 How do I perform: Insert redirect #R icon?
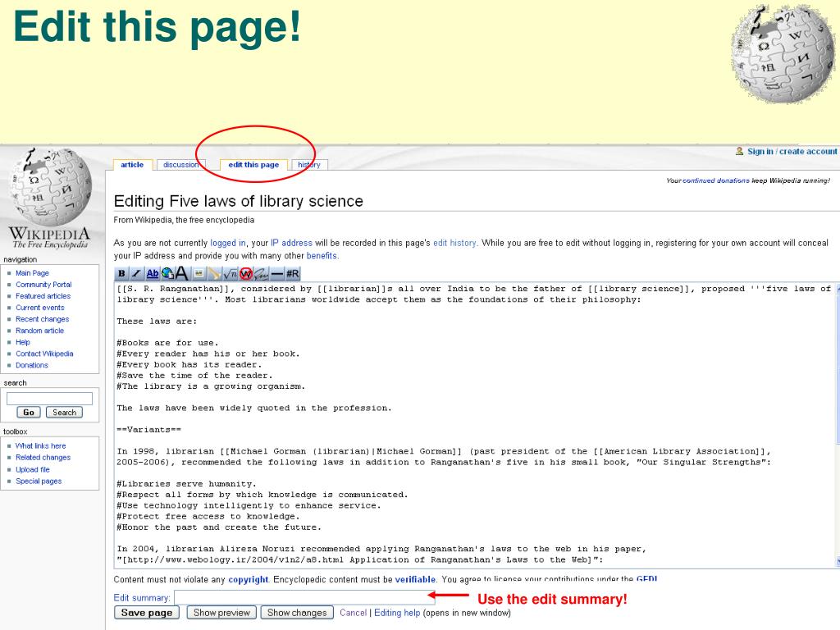tap(293, 274)
